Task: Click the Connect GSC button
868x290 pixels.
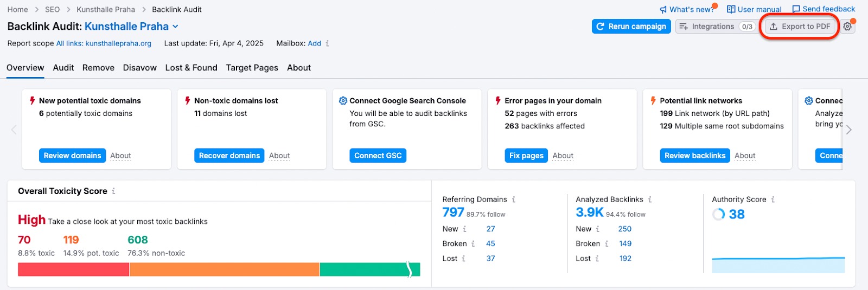Action: click(x=378, y=156)
